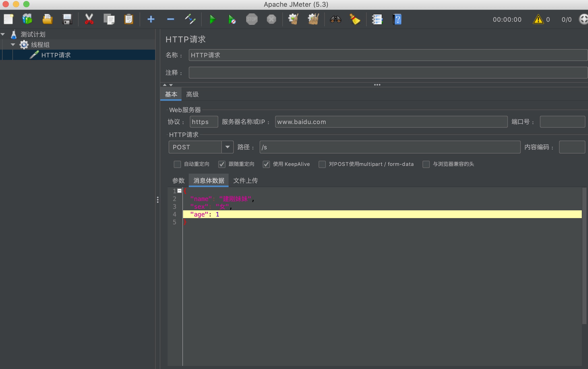The width and height of the screenshot is (588, 369).
Task: Click the 00:00:00 elapsed time display
Action: (x=507, y=19)
